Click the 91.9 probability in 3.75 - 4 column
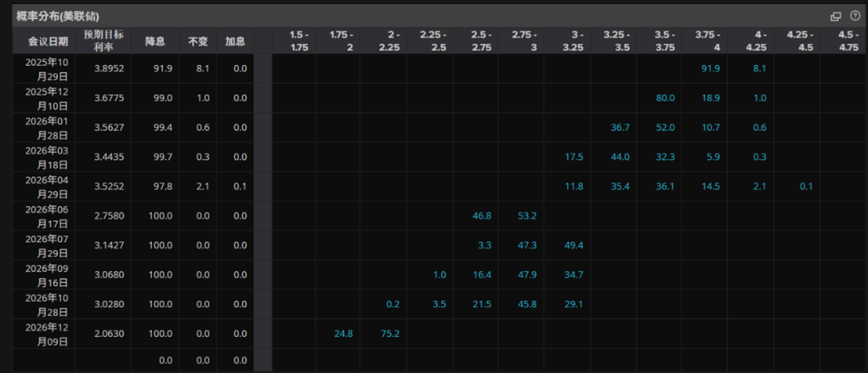868x373 pixels. 710,68
